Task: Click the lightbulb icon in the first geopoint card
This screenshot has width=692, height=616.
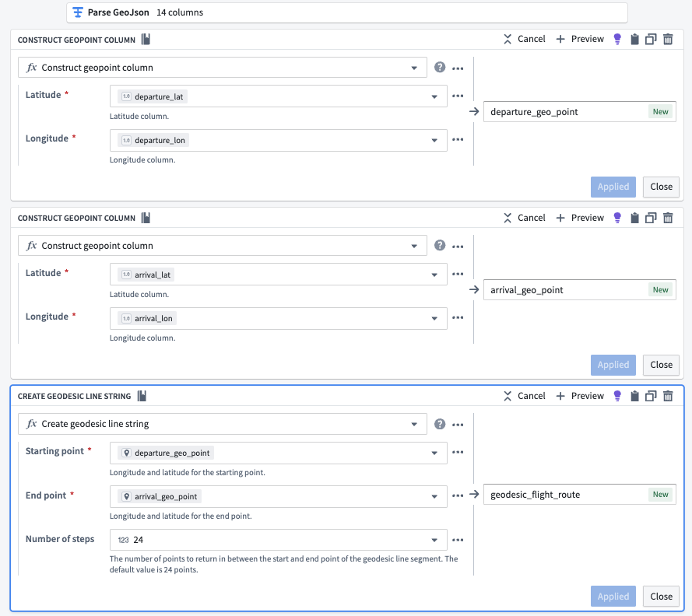Action: tap(617, 39)
